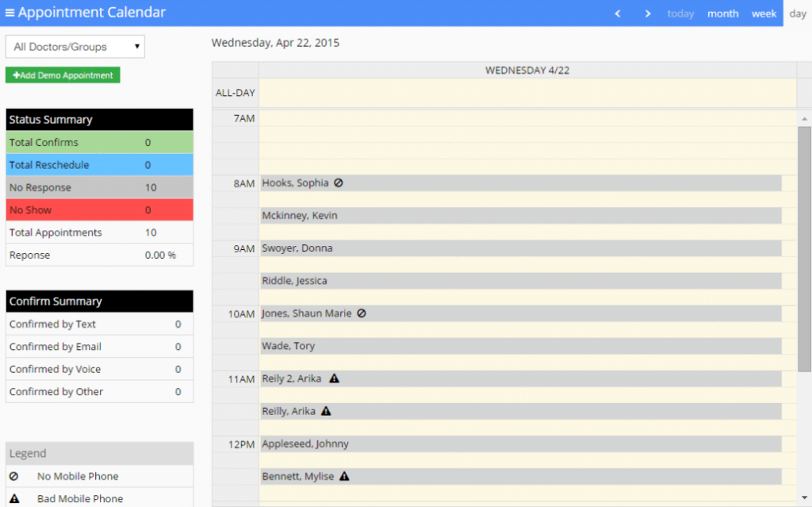Screen dimensions: 812x507
Task: Go to previous day with left arrow
Action: coord(617,13)
